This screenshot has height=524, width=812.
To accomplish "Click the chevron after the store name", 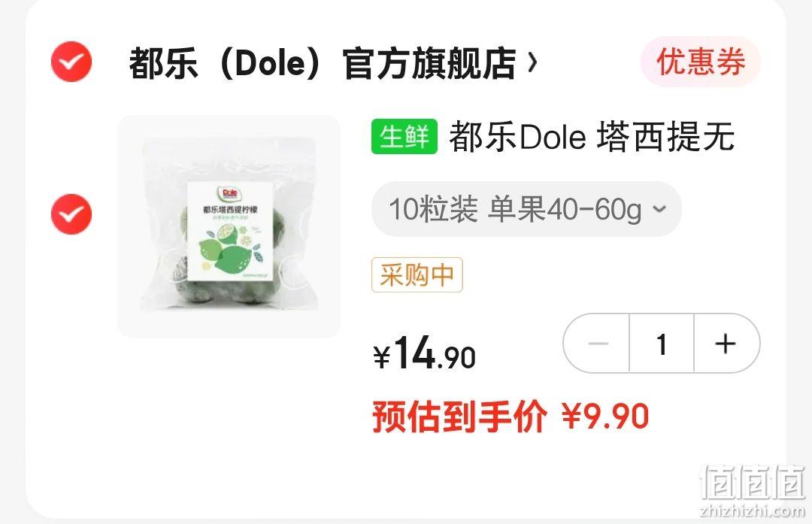I will (532, 63).
